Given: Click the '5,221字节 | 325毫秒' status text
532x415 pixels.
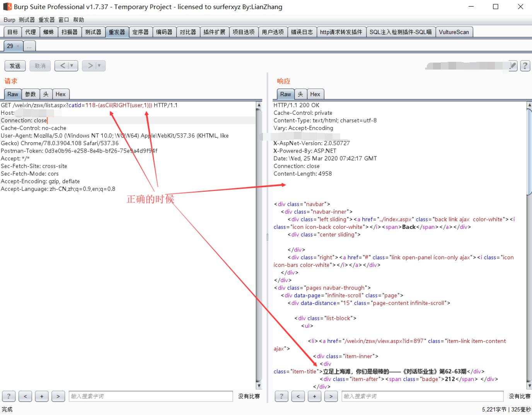Looking at the screenshot, I should [x=506, y=409].
